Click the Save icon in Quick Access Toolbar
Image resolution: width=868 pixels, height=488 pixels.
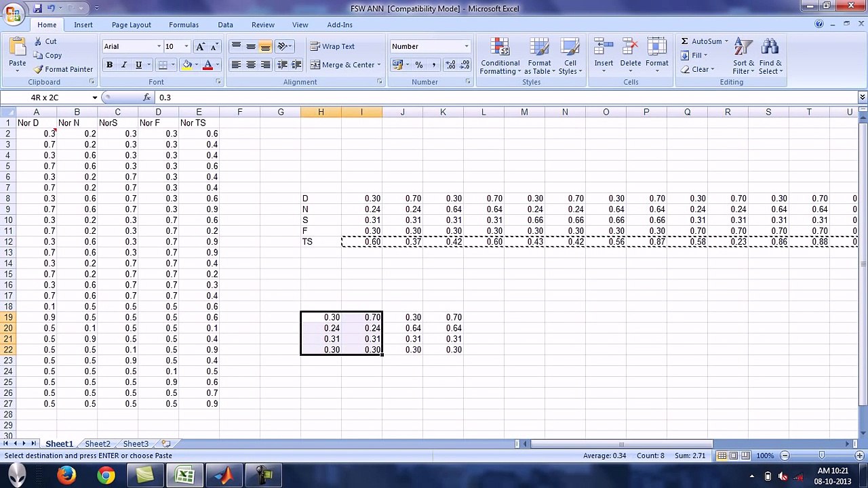pyautogui.click(x=37, y=8)
